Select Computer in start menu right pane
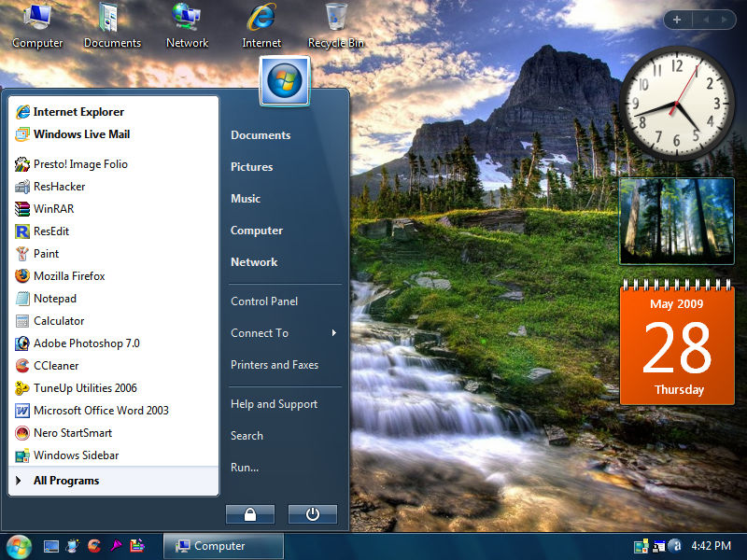Viewport: 747px width, 560px height. click(x=256, y=231)
